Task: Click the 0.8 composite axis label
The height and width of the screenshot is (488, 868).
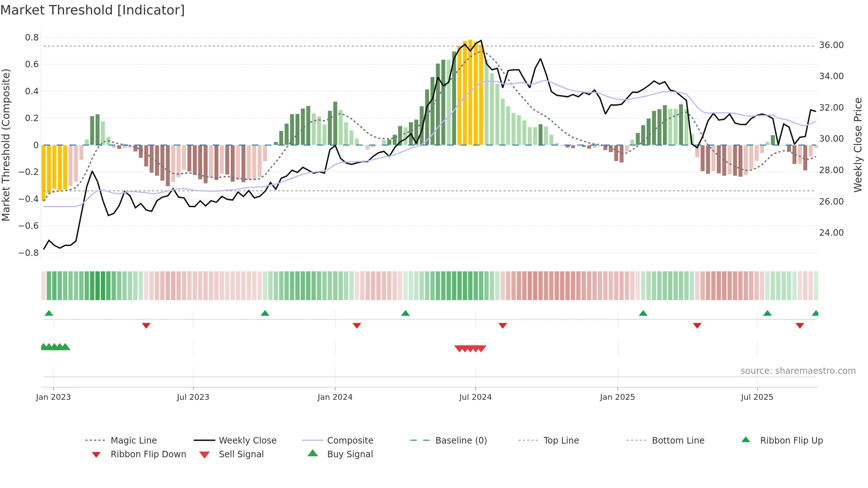Action: pos(32,38)
